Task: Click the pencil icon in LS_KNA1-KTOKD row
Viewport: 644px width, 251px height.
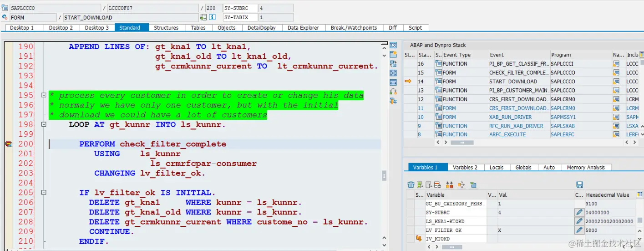Action: pos(579,221)
